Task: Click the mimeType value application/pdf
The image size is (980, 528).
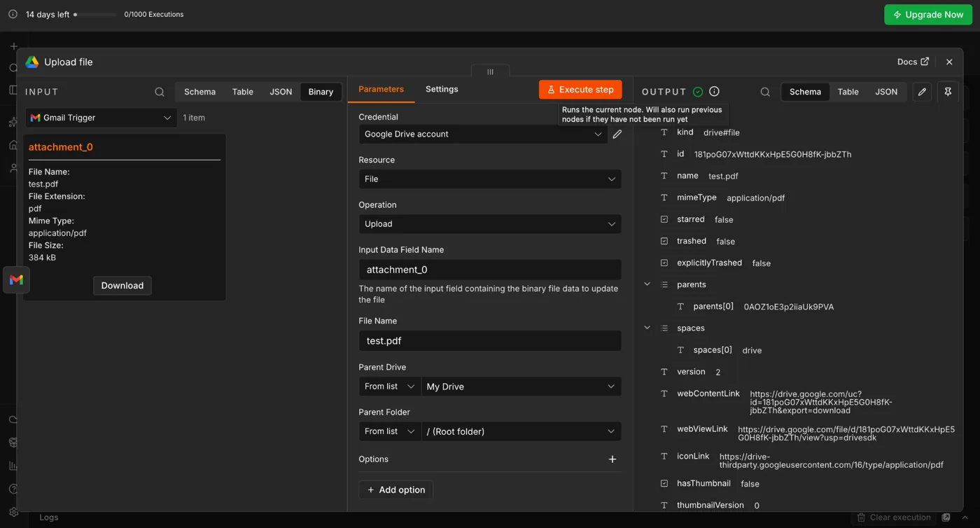Action: coord(755,198)
